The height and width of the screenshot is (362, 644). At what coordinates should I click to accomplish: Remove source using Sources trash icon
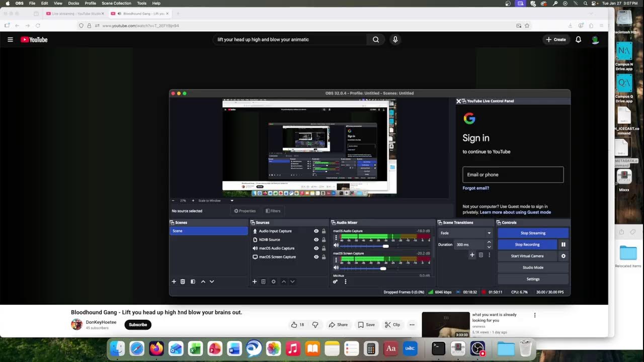tap(263, 282)
